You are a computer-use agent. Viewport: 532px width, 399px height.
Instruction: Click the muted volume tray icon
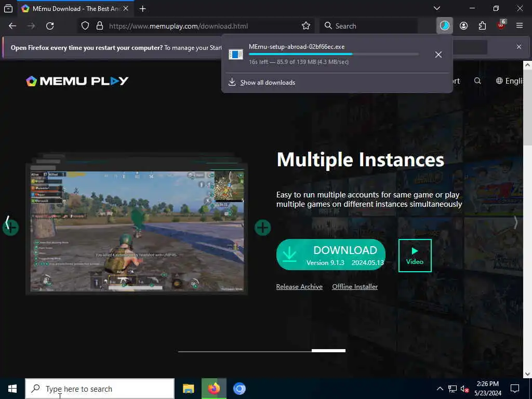tap(464, 389)
